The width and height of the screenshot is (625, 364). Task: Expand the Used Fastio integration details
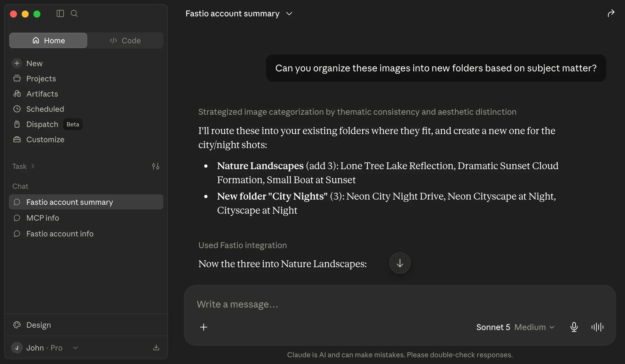pos(243,245)
